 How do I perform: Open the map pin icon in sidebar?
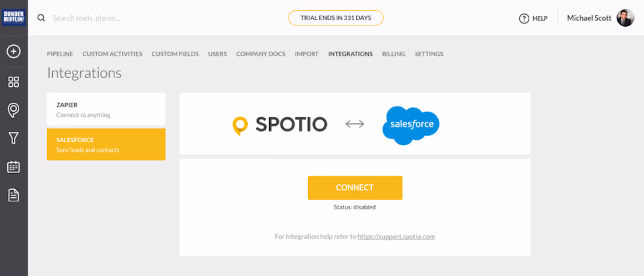pos(14,110)
